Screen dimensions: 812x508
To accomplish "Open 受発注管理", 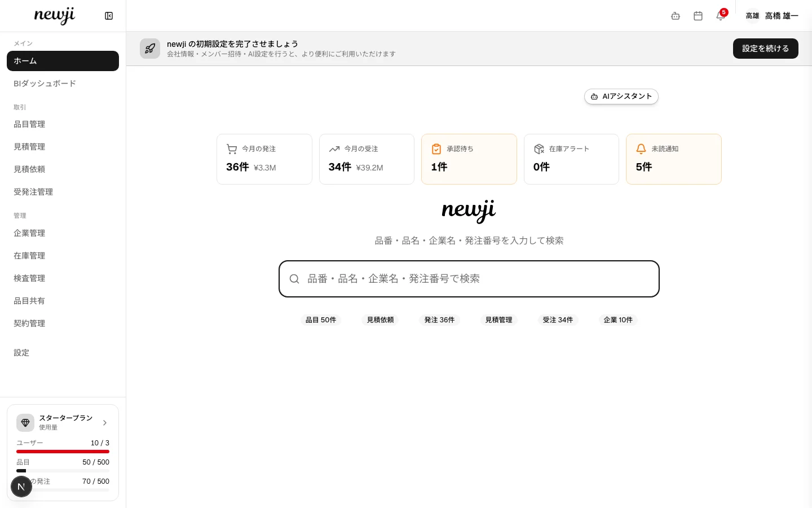I will tap(63, 192).
